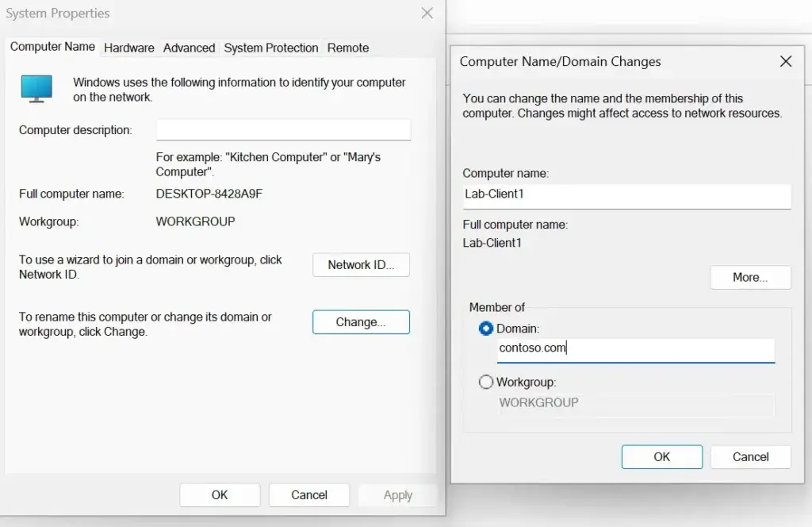Close the System Properties window
The width and height of the screenshot is (812, 527).
(427, 13)
